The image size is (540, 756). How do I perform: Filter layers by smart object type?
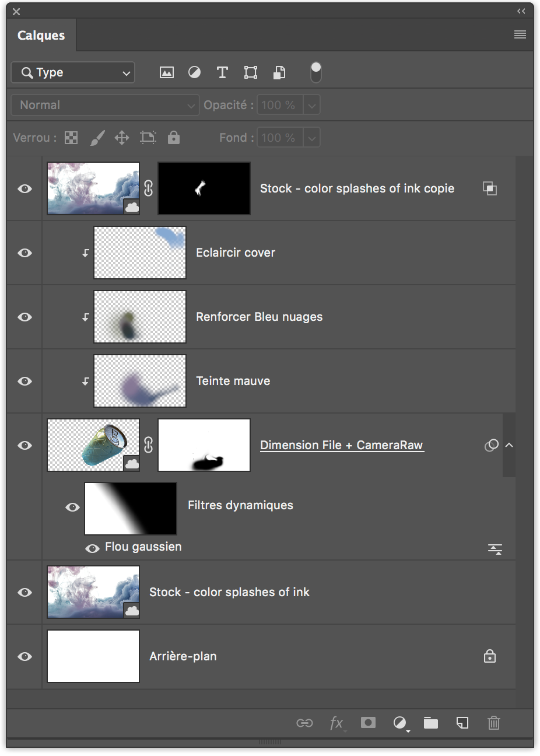point(279,72)
